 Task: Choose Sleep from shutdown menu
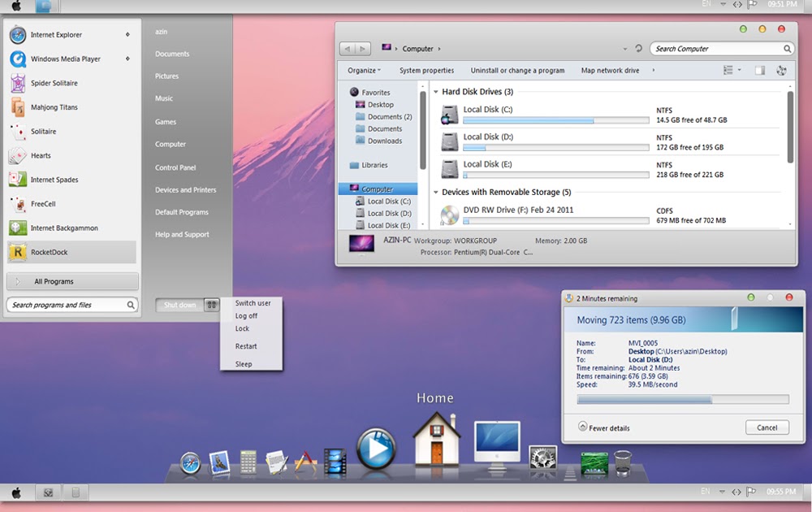[244, 364]
